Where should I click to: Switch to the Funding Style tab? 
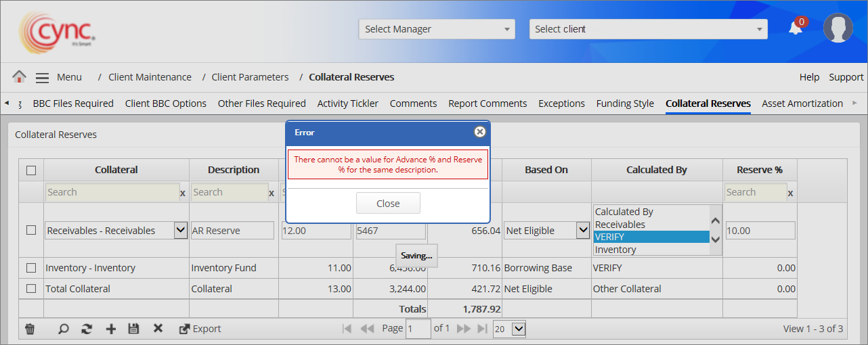pos(625,103)
